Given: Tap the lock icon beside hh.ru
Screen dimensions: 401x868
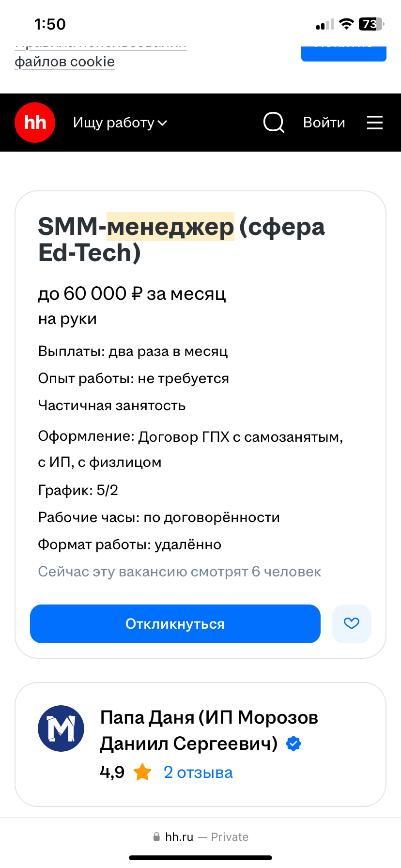Looking at the screenshot, I should (156, 837).
